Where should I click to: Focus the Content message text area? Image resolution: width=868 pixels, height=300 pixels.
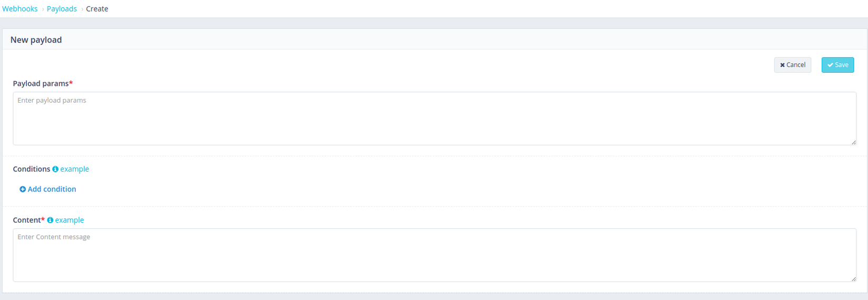(434, 255)
